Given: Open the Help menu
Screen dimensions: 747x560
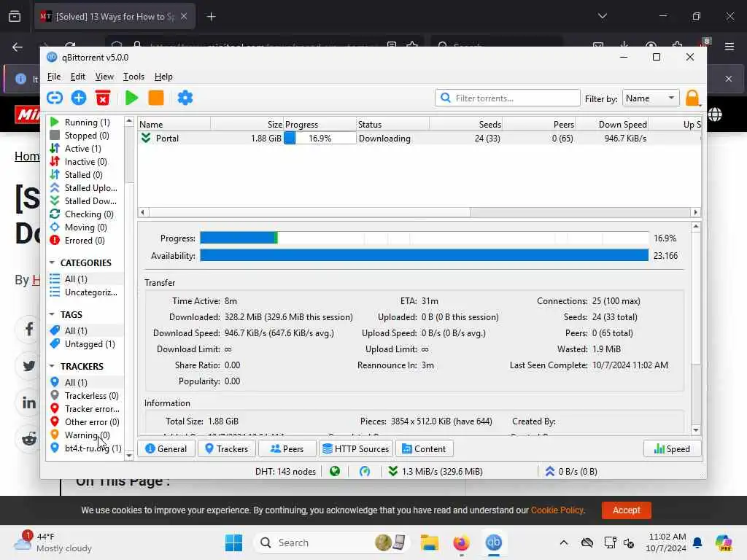Looking at the screenshot, I should [163, 77].
